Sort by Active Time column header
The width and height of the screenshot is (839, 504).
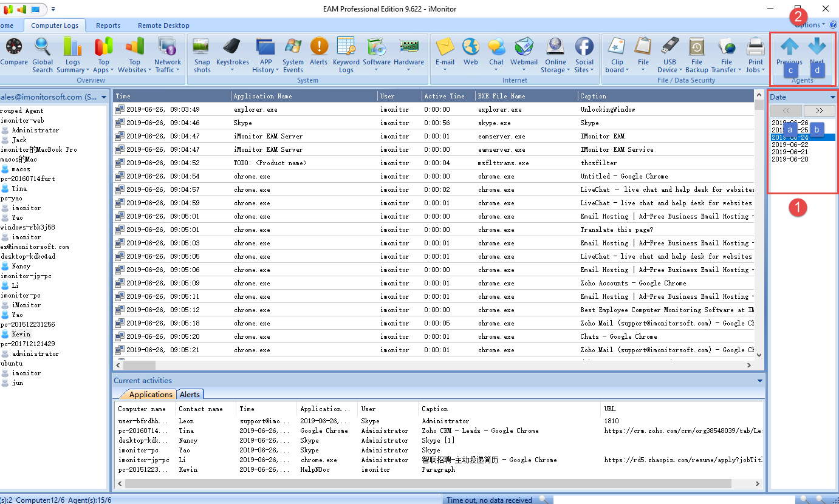(x=449, y=96)
